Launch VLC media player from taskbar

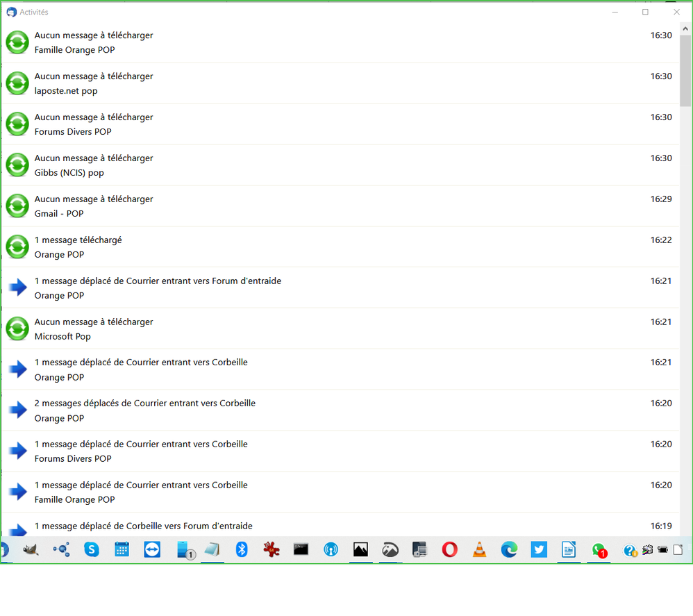(479, 550)
